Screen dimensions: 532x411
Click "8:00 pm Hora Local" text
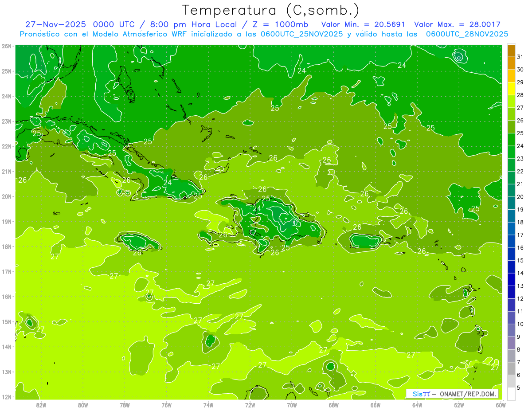pyautogui.click(x=194, y=24)
